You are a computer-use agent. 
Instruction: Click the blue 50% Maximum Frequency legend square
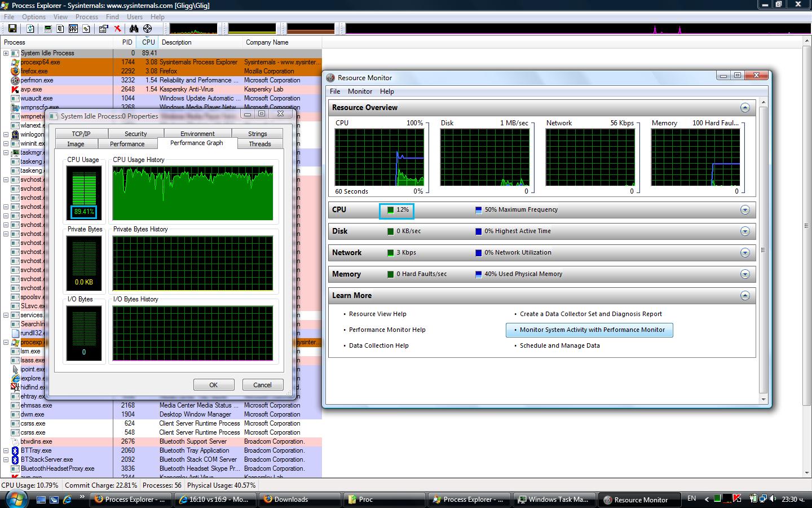click(x=479, y=210)
